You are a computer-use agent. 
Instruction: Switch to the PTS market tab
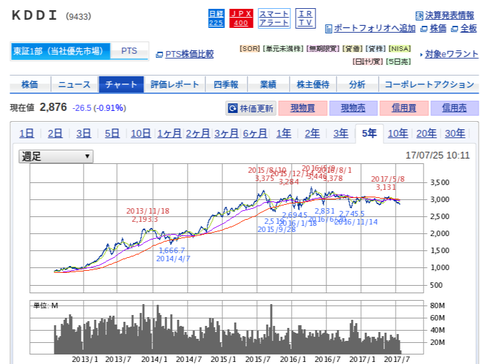coord(129,51)
